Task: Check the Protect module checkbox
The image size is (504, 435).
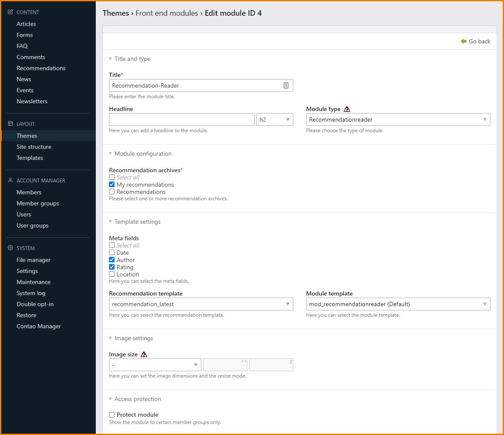Action: [x=112, y=415]
